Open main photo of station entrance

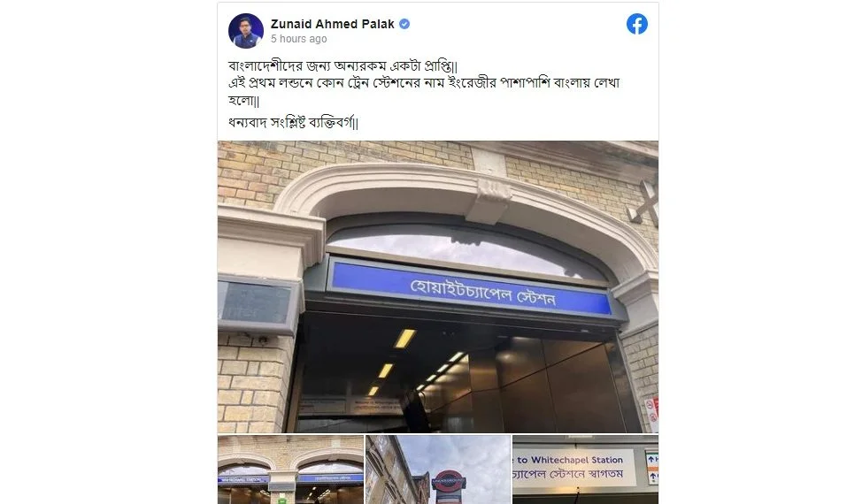pyautogui.click(x=437, y=286)
